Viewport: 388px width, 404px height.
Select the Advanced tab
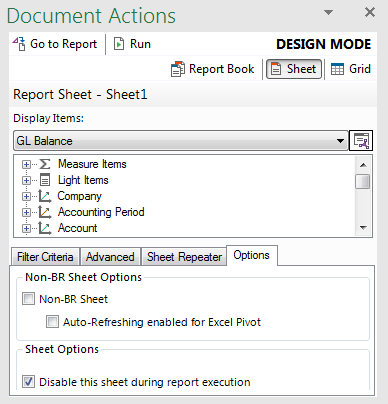[110, 257]
